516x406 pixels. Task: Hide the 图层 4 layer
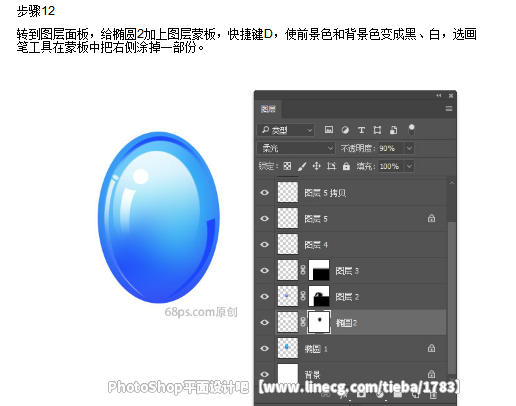265,245
